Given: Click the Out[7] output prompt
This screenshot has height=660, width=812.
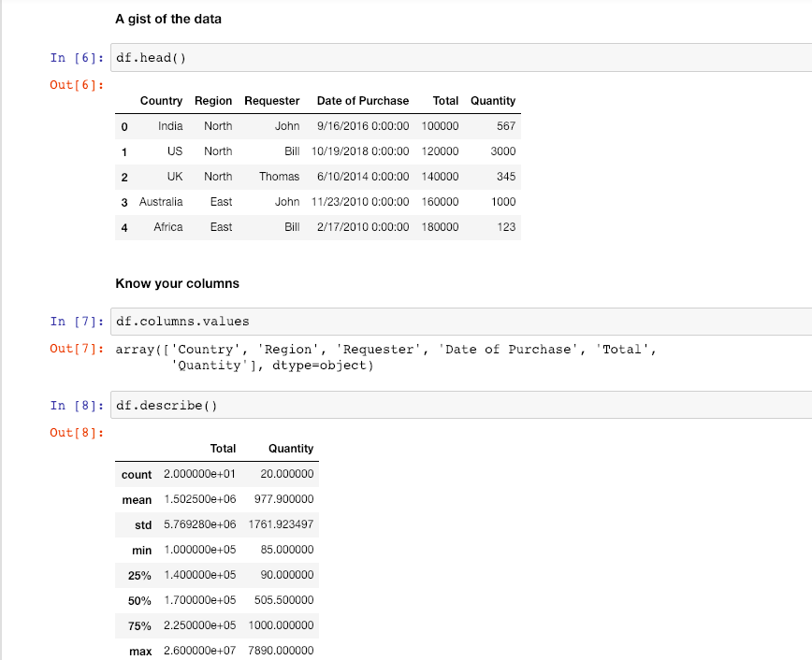Looking at the screenshot, I should click(x=77, y=350).
